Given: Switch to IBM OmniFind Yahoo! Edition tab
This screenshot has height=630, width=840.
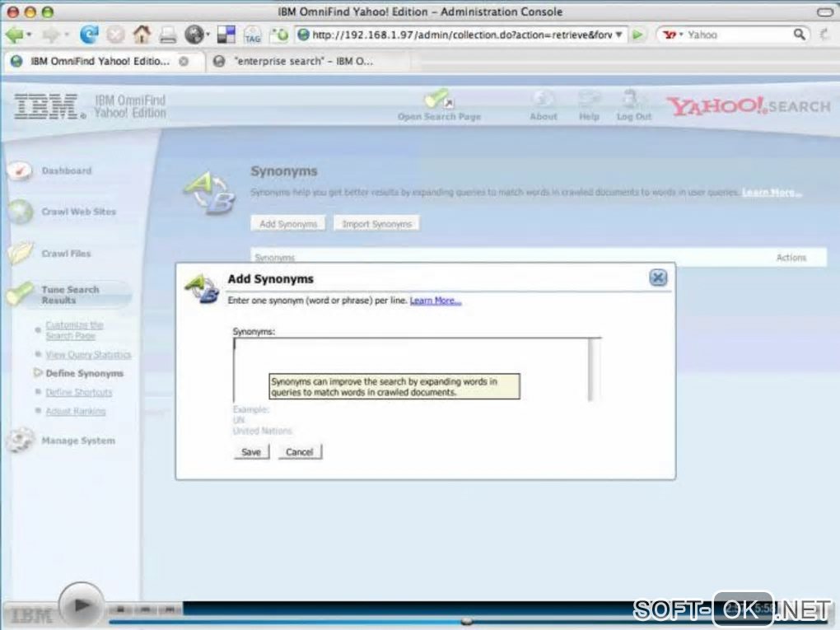Looking at the screenshot, I should [100, 61].
